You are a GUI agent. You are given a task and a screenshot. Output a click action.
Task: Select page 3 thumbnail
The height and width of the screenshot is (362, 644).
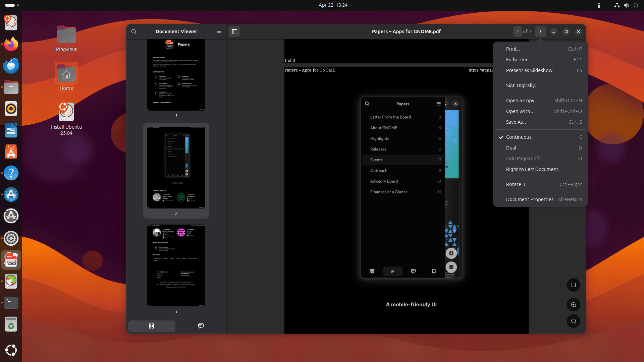[176, 265]
